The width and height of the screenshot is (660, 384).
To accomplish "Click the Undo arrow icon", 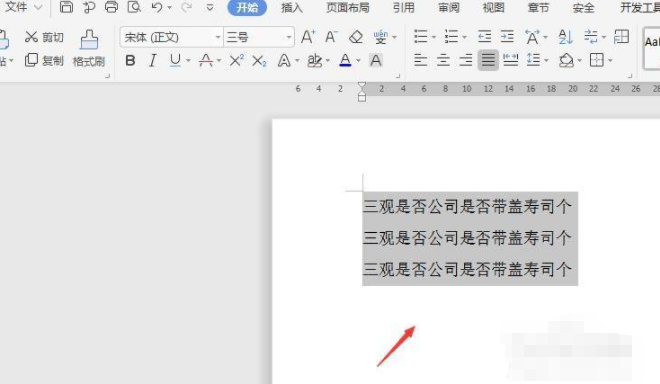I will (x=157, y=7).
